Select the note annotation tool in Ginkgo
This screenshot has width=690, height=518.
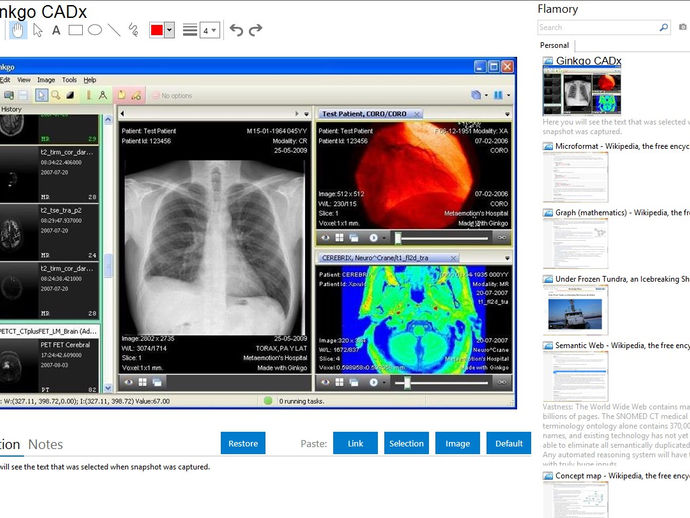point(121,95)
